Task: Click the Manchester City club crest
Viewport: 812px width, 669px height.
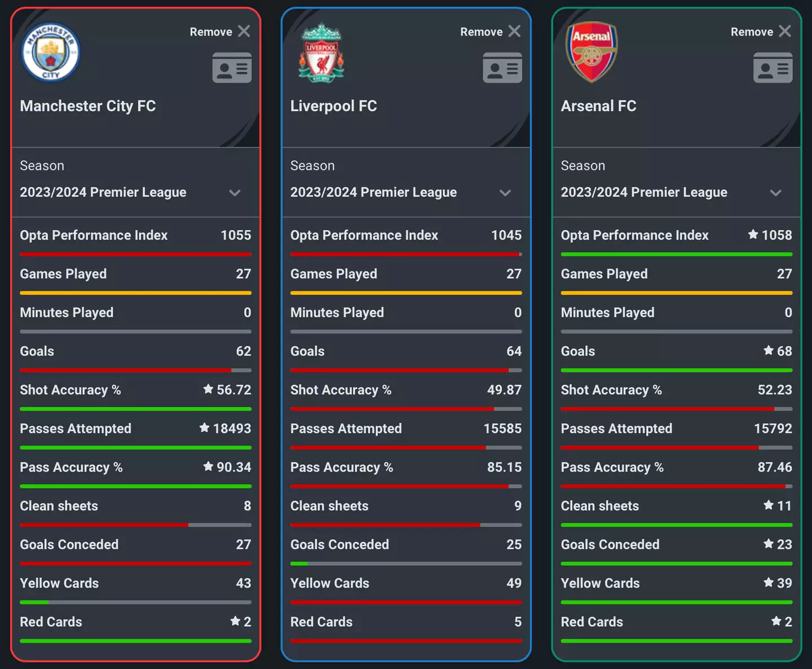Action: [51, 52]
